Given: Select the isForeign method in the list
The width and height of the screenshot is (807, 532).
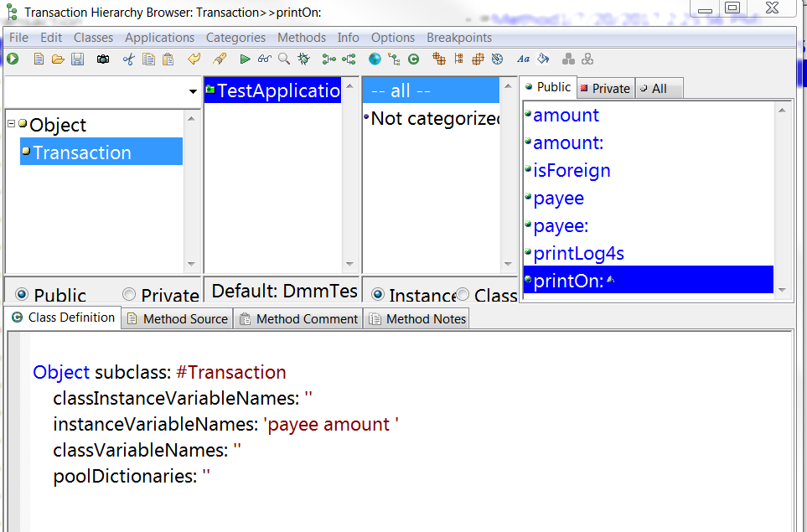Looking at the screenshot, I should (571, 170).
